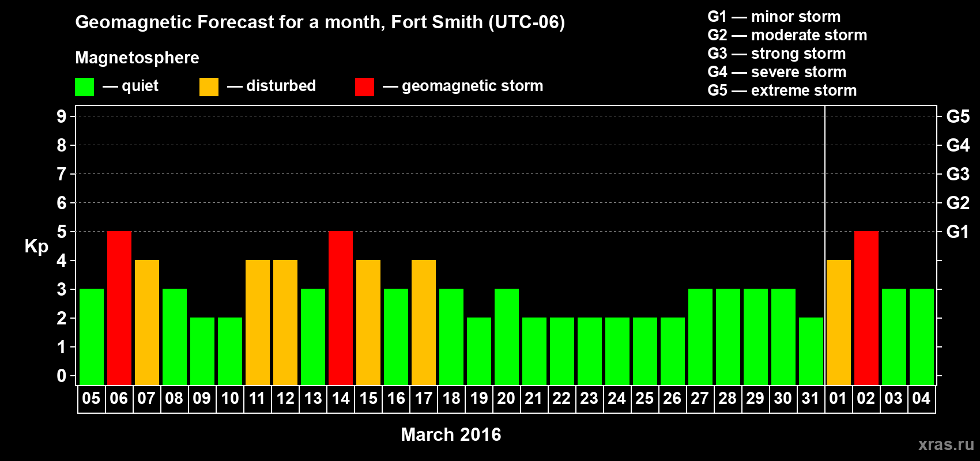This screenshot has width=980, height=461.
Task: Click date label 25 on the axis
Action: pyautogui.click(x=644, y=398)
